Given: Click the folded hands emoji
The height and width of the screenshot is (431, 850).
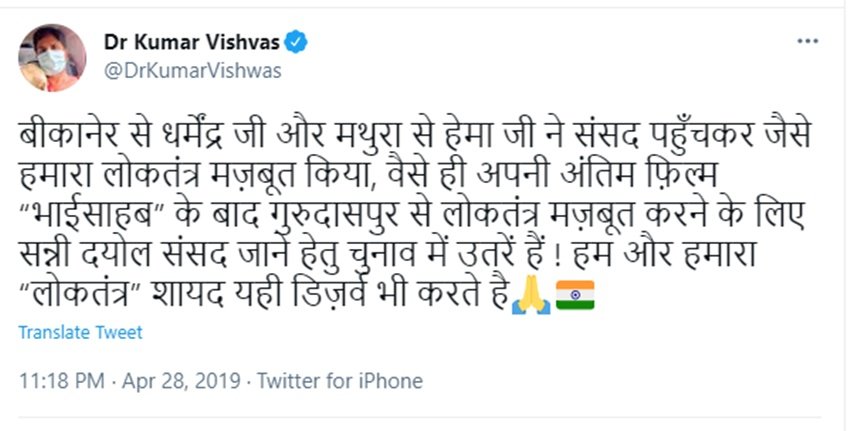Looking at the screenshot, I should (x=530, y=296).
